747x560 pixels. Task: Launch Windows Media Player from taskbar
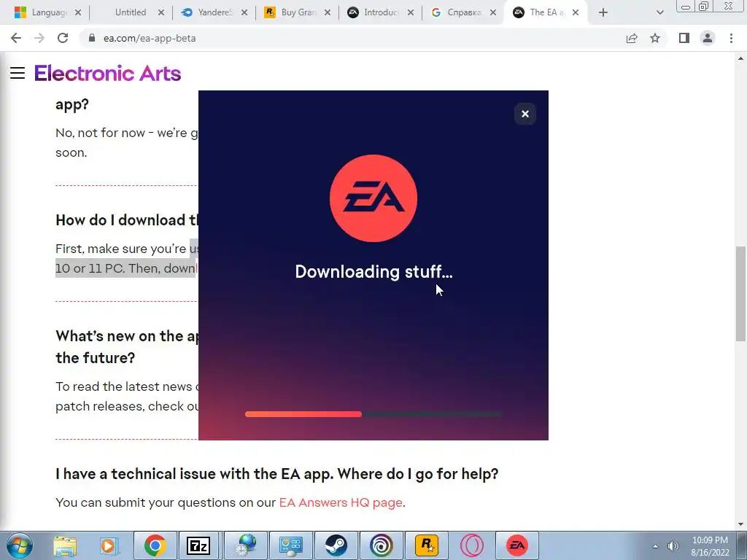click(x=108, y=545)
